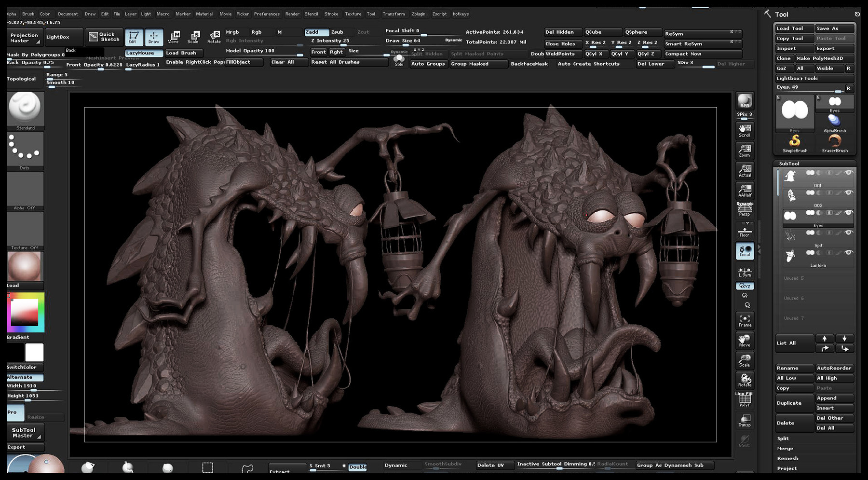Image resolution: width=868 pixels, height=480 pixels.
Task: Select the Move tool icon in the top toolbar
Action: click(173, 37)
